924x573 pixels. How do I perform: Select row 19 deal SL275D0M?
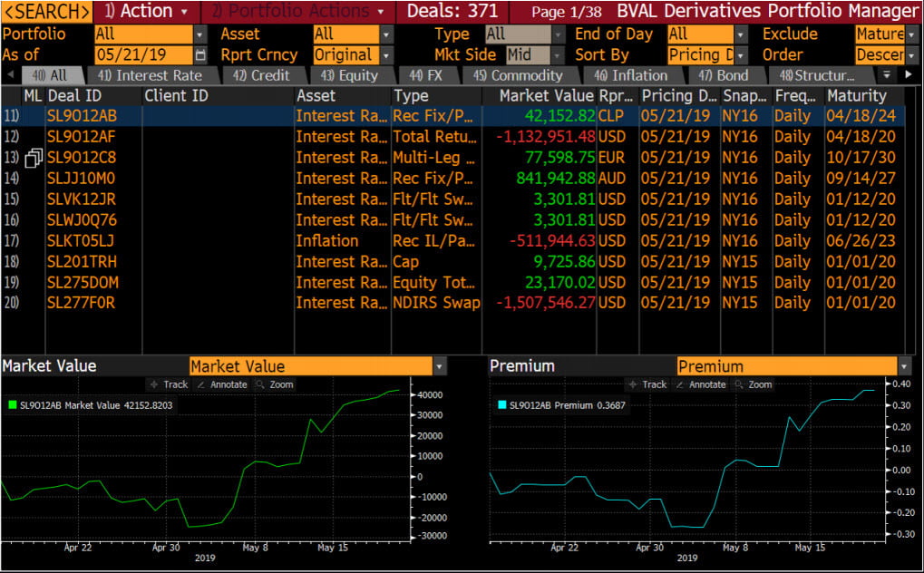[x=83, y=282]
